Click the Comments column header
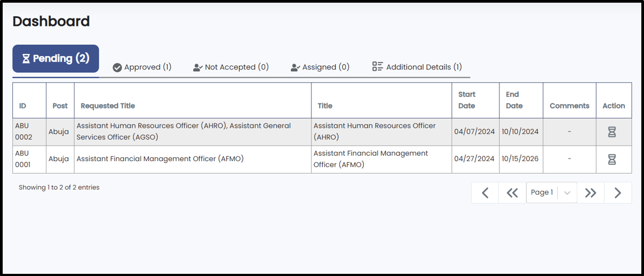The width and height of the screenshot is (644, 276). (570, 106)
